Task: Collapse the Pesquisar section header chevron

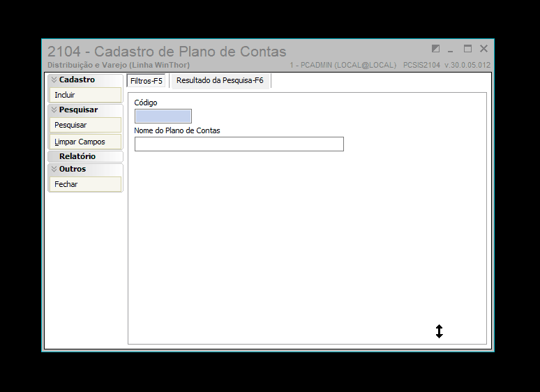Action: pos(54,110)
